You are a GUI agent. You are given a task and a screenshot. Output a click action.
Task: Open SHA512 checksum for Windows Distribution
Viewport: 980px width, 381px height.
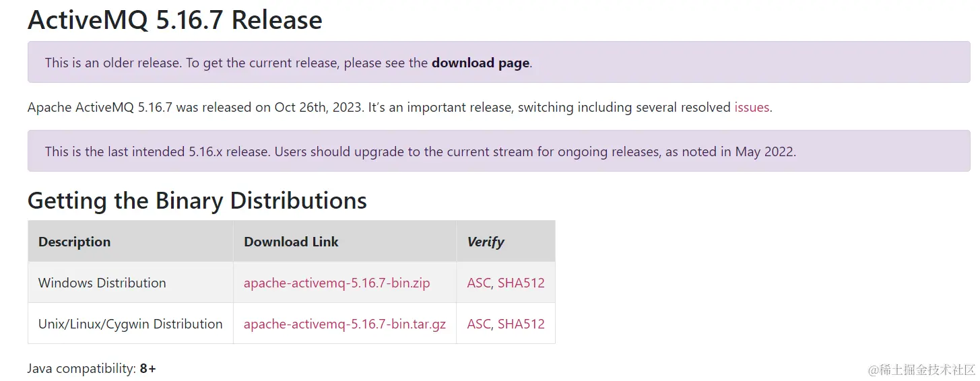tap(521, 283)
